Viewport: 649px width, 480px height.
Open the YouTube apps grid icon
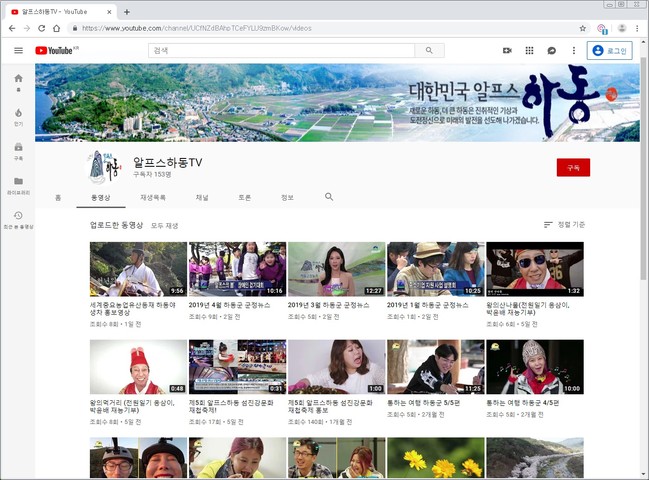(529, 50)
